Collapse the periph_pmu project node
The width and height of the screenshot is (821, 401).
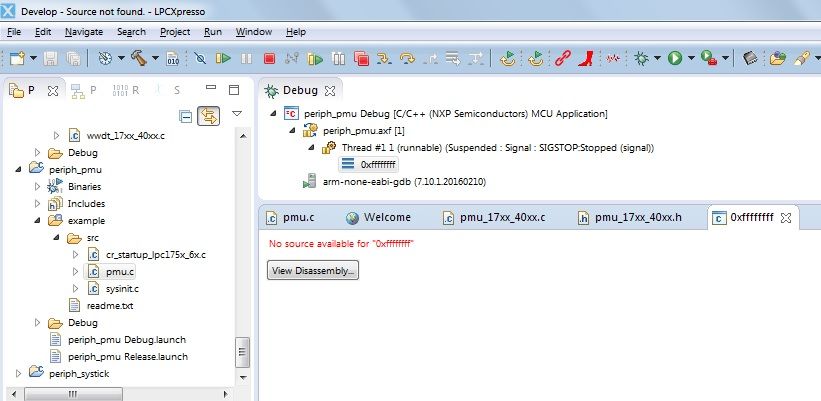pos(18,169)
